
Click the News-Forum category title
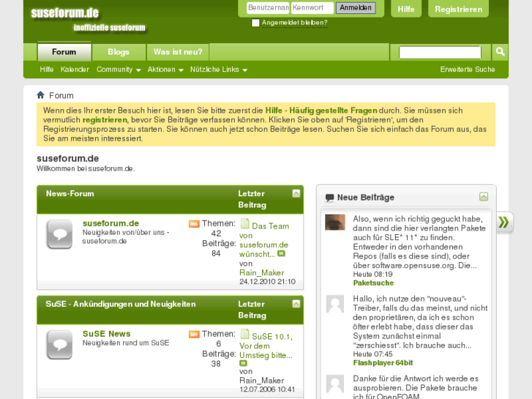70,193
